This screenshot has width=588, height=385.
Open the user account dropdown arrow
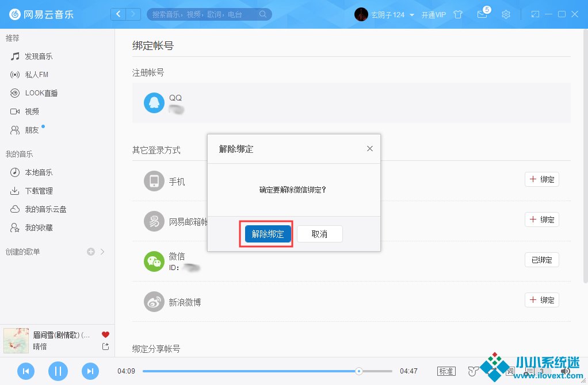[x=412, y=15]
